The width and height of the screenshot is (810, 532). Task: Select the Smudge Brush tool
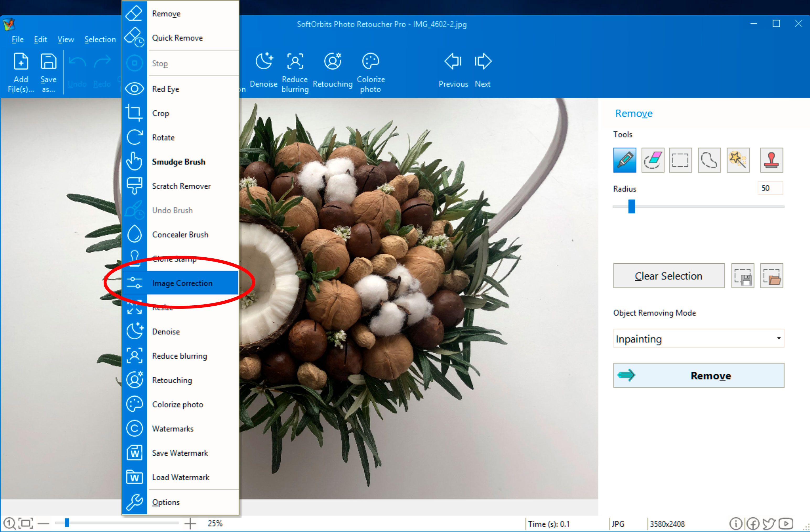tap(179, 162)
